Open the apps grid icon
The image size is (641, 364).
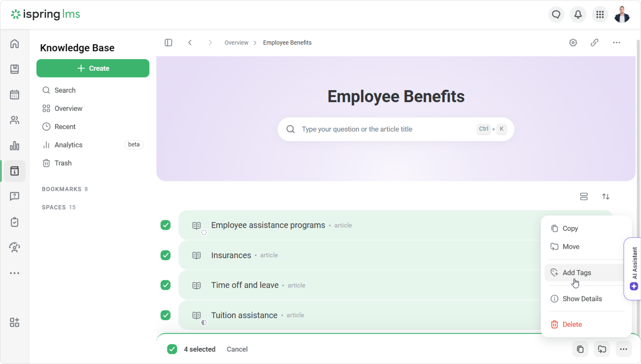600,14
